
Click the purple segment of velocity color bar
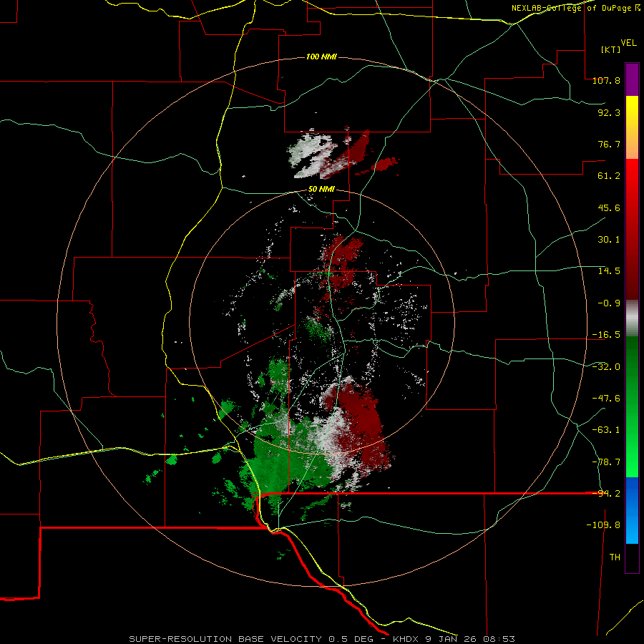(x=632, y=79)
